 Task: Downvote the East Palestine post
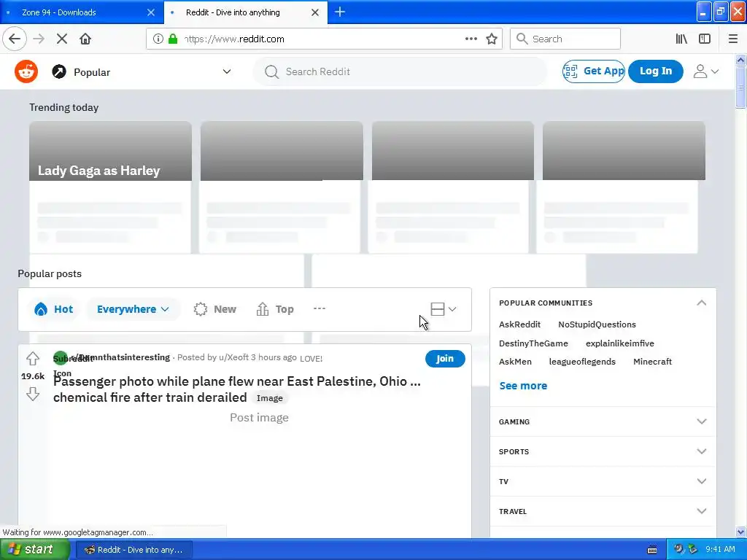32,394
